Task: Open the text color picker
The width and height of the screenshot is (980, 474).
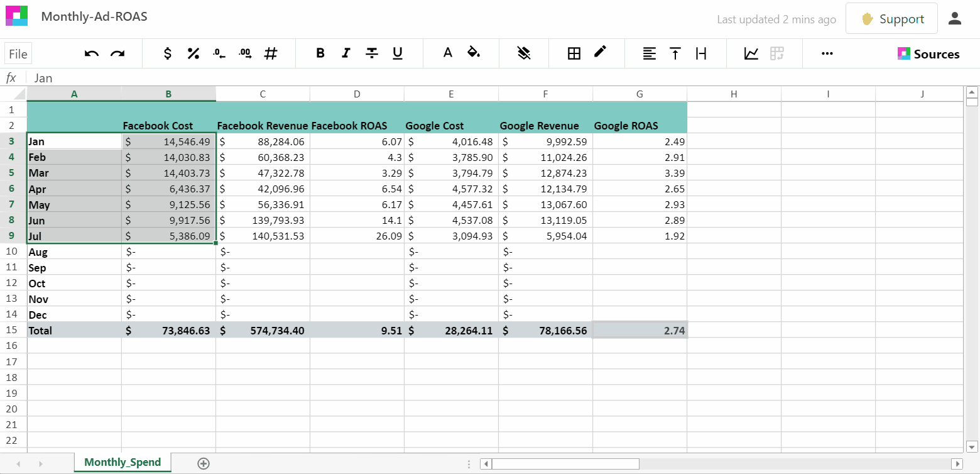Action: click(x=448, y=53)
